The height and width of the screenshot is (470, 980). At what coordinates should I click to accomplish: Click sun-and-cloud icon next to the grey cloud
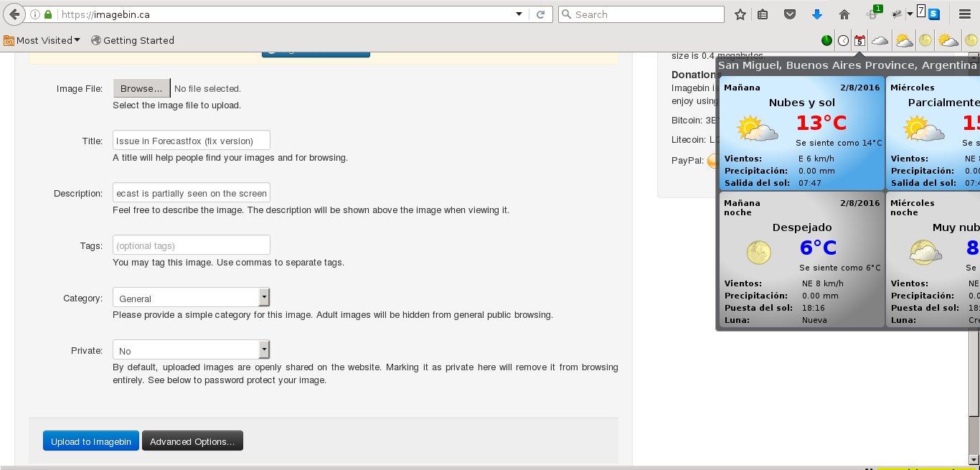point(904,41)
